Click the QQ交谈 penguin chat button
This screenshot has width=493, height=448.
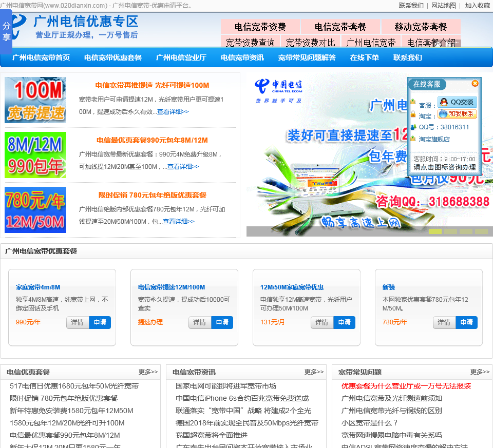[458, 102]
